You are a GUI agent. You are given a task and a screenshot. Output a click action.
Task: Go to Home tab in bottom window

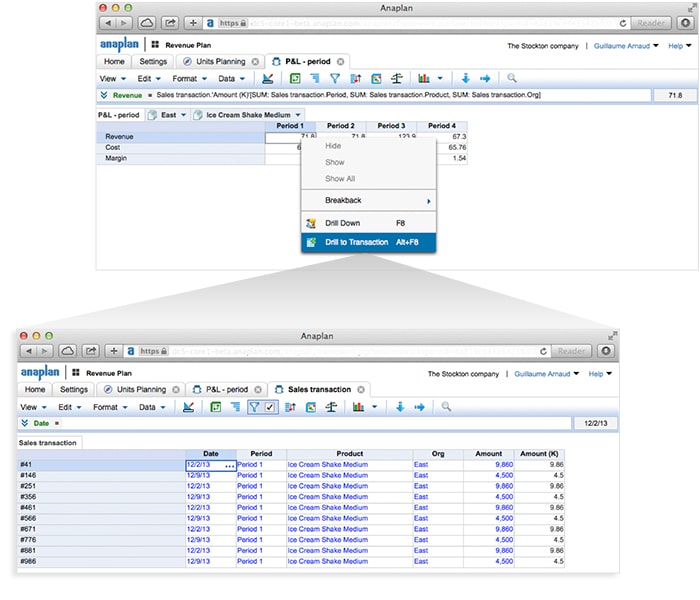35,390
